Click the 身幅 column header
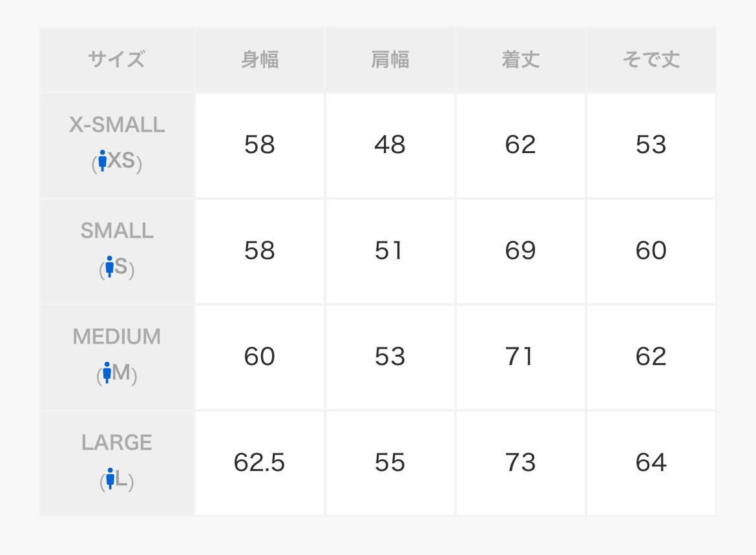This screenshot has width=756, height=555. point(260,60)
